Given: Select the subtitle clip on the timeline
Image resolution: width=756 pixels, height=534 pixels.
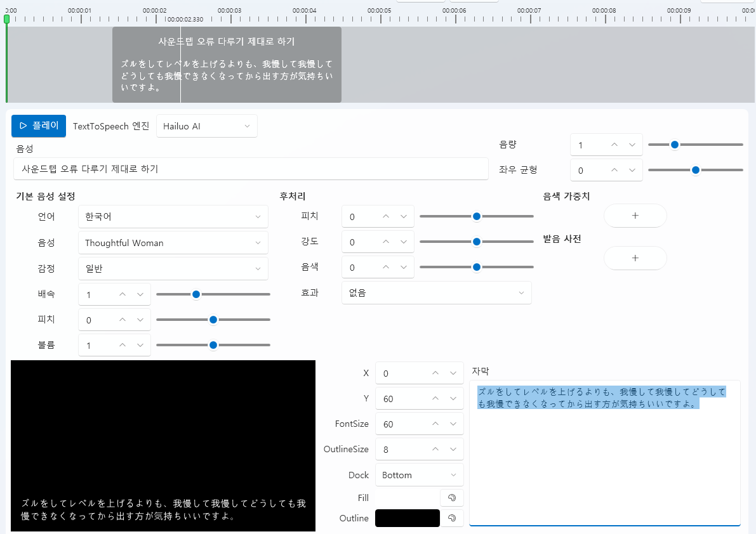Looking at the screenshot, I should (227, 65).
